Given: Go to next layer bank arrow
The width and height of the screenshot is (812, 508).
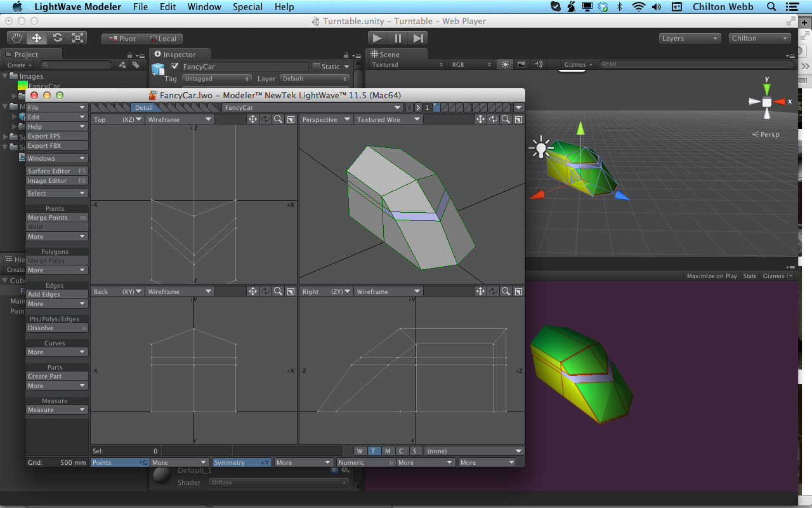Looking at the screenshot, I should point(418,107).
